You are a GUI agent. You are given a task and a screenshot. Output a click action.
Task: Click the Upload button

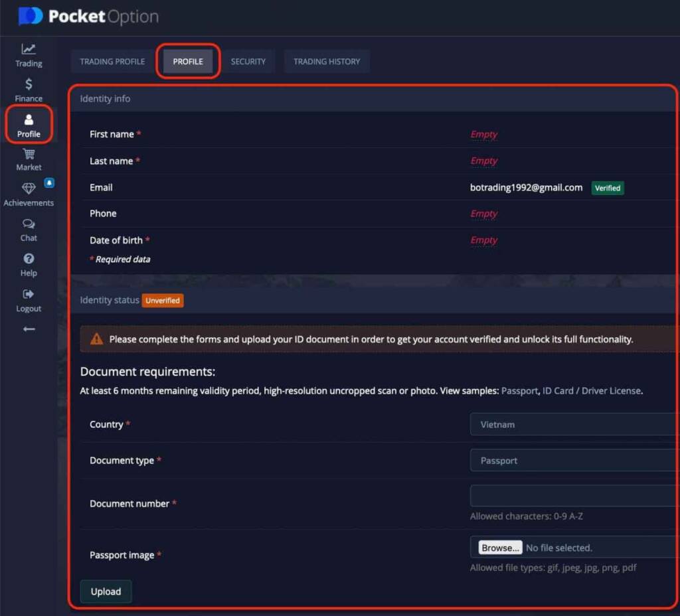[106, 591]
